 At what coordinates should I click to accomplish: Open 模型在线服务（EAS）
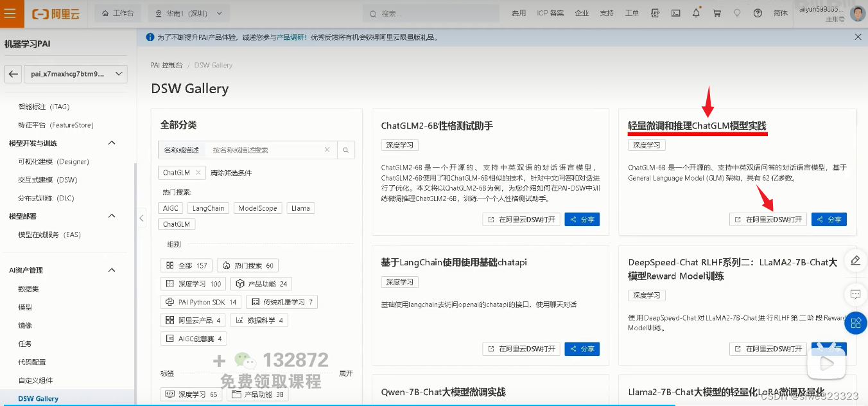coord(49,235)
